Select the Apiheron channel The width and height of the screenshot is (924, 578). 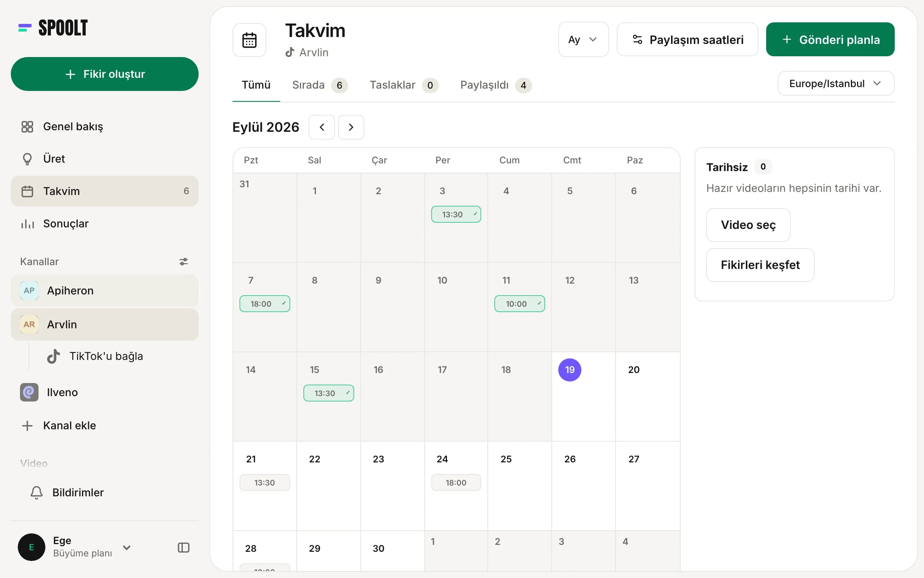[105, 291]
